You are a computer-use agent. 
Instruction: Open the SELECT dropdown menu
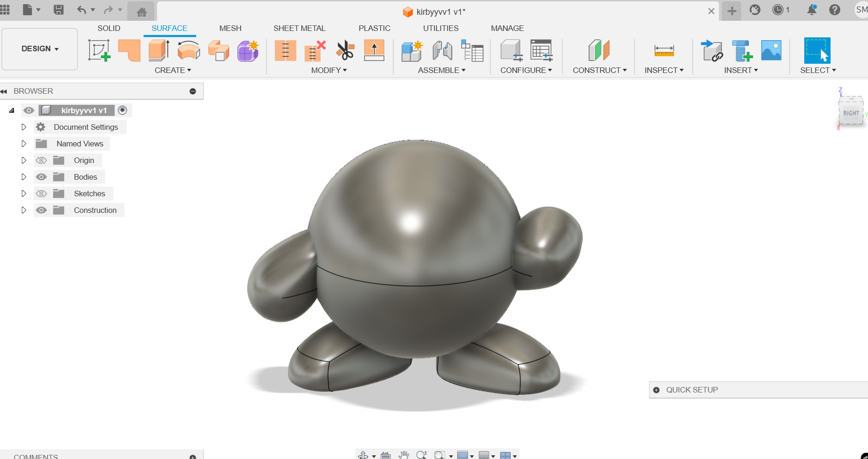(x=818, y=70)
